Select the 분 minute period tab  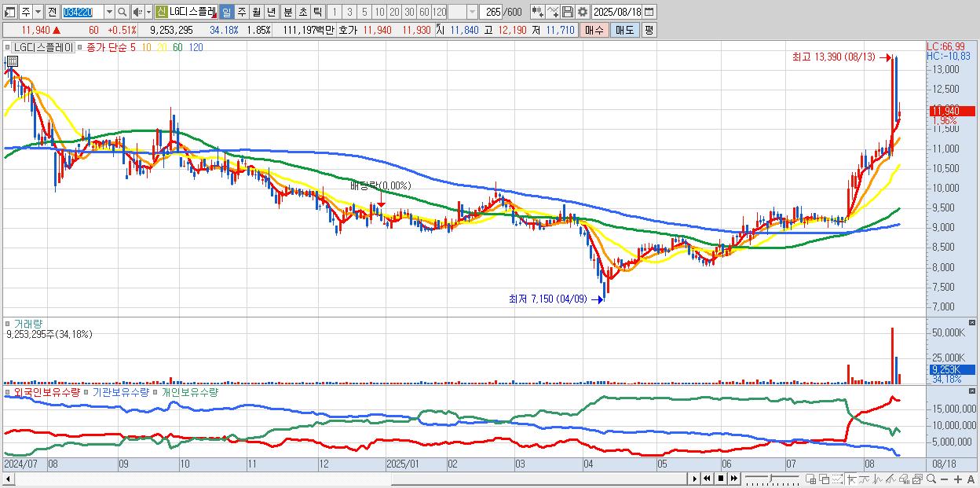pos(287,13)
